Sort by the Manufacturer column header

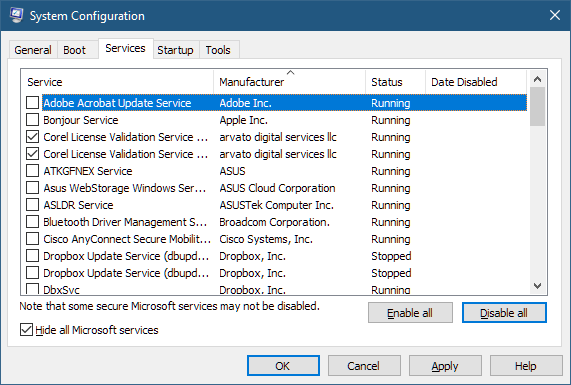[290, 82]
